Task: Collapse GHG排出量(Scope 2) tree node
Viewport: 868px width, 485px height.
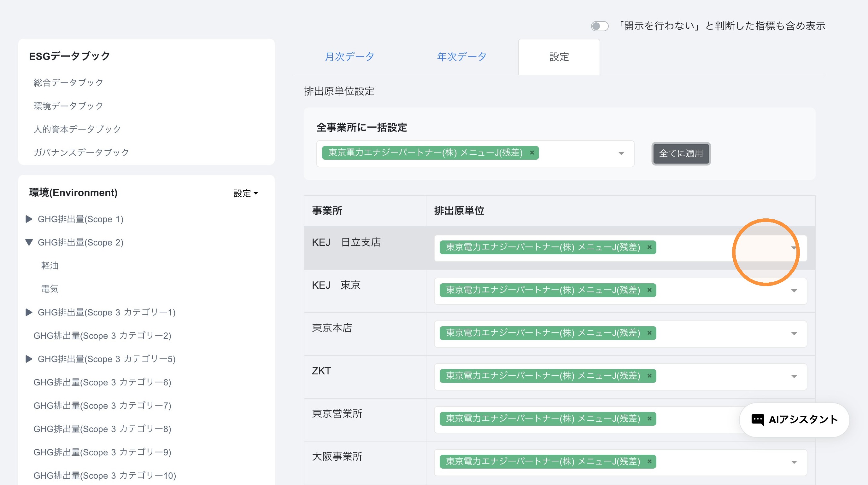Action: click(29, 242)
